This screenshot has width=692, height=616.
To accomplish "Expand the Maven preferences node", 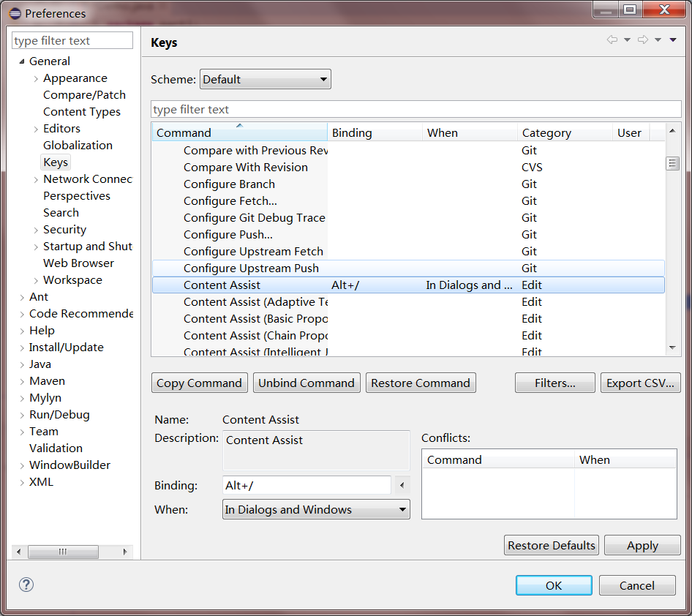I will tap(22, 381).
